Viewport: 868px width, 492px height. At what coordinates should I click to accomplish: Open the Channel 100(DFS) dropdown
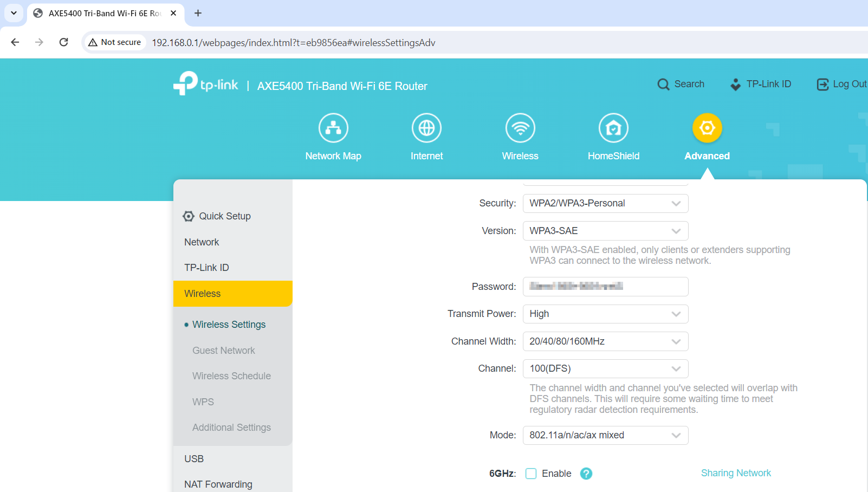pos(605,368)
